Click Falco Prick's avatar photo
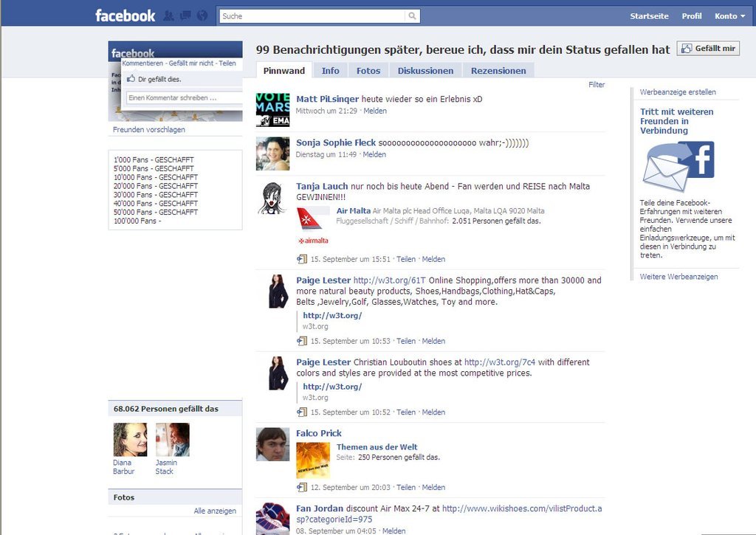This screenshot has height=535, width=756. pyautogui.click(x=273, y=444)
